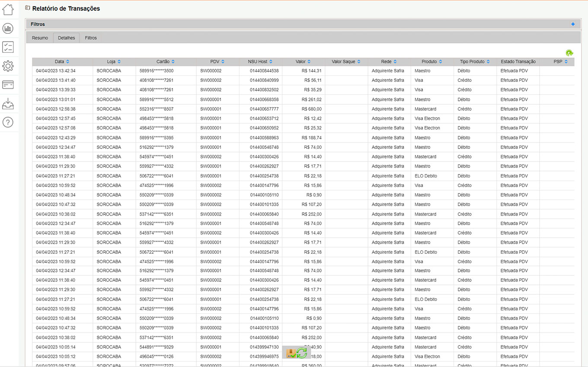Click the floating green sync arrows icon
588x368 pixels.
tap(302, 353)
